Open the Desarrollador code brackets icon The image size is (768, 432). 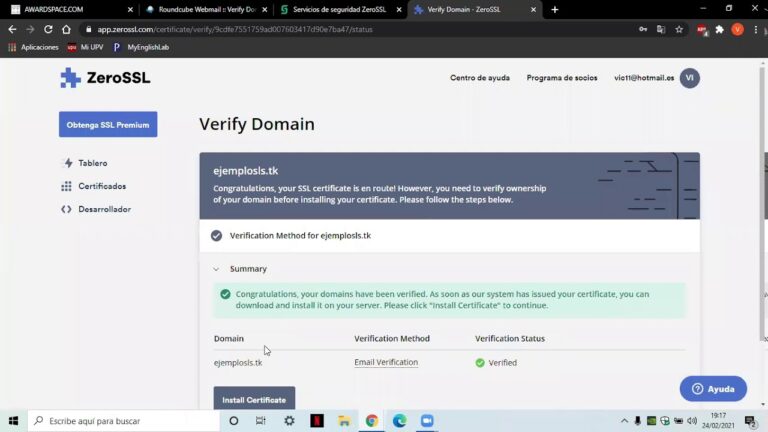click(66, 209)
